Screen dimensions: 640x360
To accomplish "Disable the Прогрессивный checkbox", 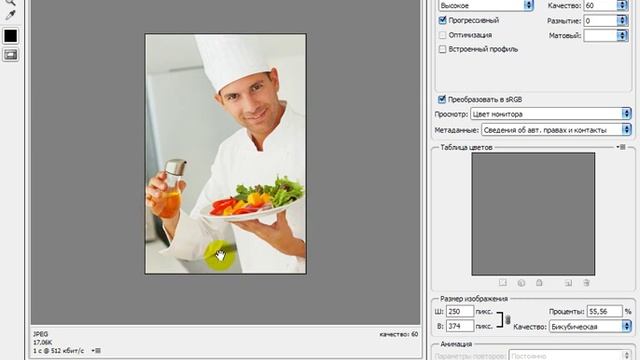I will point(442,20).
